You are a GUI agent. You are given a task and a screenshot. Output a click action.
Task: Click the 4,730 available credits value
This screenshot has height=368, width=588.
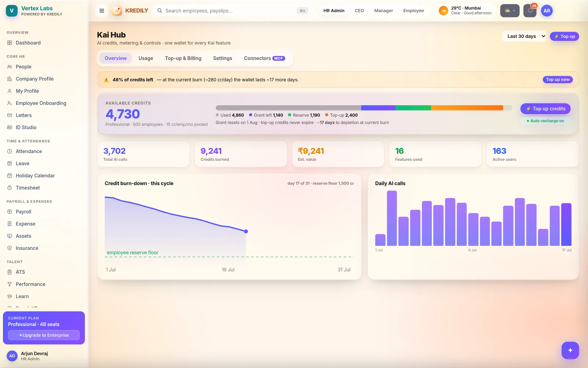click(123, 114)
